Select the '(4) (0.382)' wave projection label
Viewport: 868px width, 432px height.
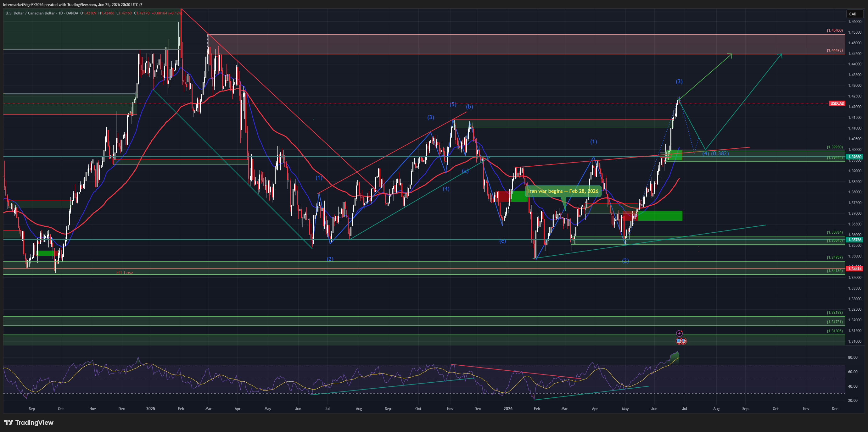click(x=715, y=153)
